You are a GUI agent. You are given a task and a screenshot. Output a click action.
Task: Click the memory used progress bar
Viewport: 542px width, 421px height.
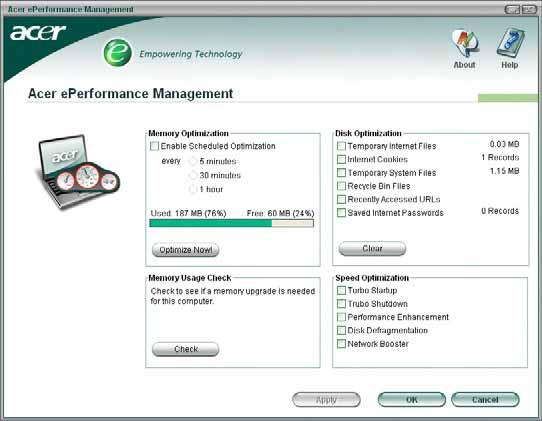(232, 223)
